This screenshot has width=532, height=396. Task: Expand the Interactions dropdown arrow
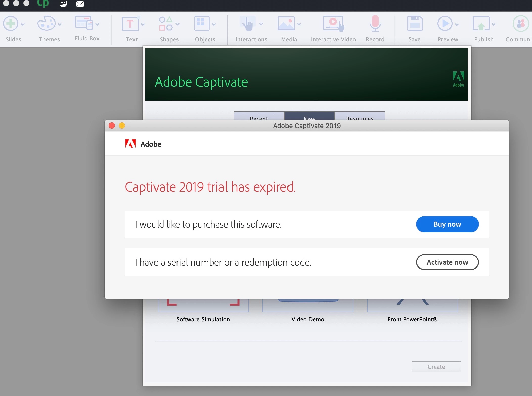pos(261,24)
